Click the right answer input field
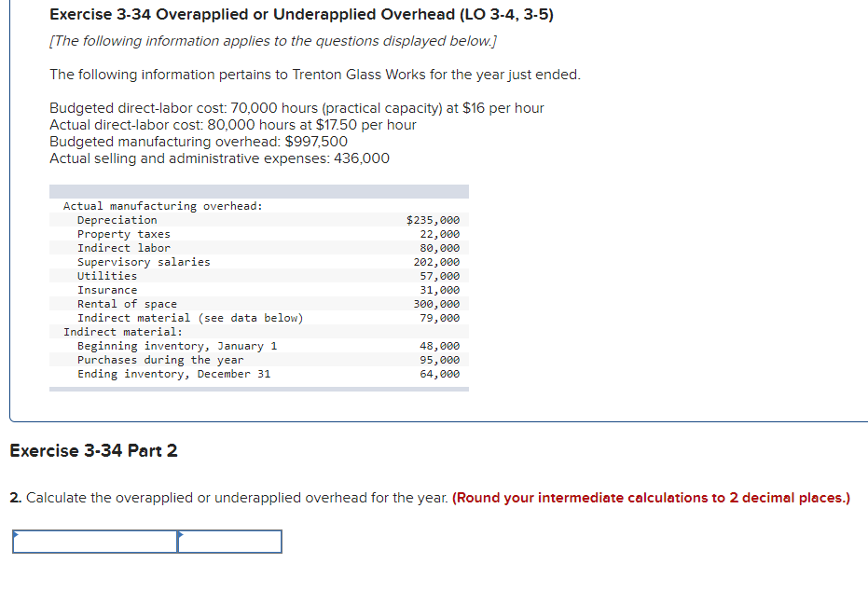Viewport: 868px width, 591px height. [x=228, y=541]
